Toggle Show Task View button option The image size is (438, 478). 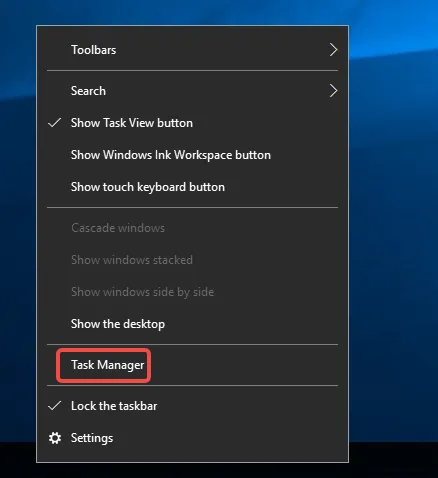point(192,123)
